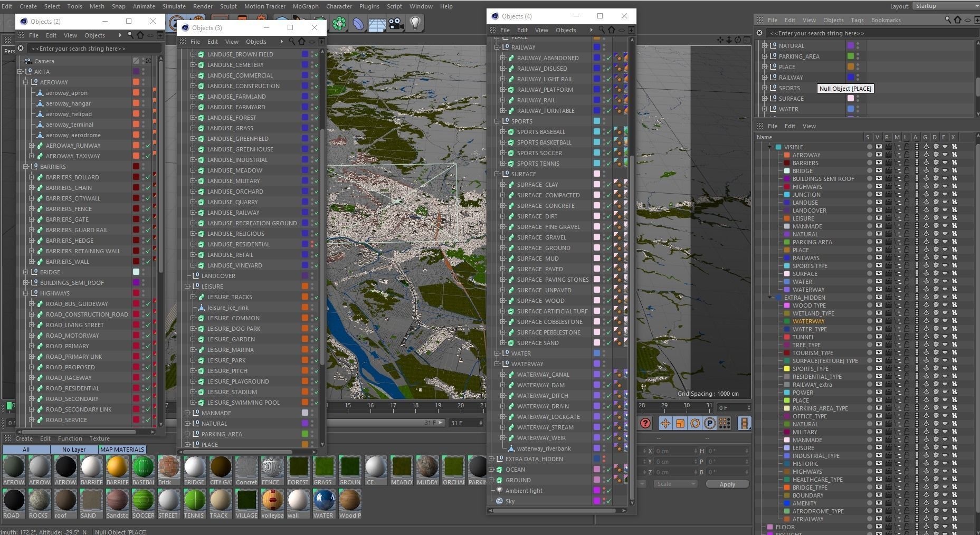Select the MoGraph Cloner toolbar icon
This screenshot has height=535, width=980.
339,23
